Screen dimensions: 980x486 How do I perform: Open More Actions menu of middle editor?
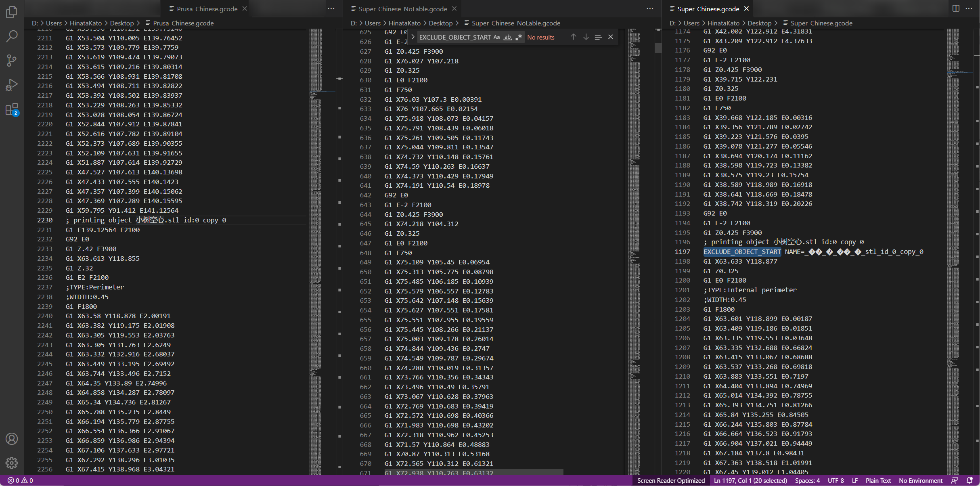click(x=650, y=8)
